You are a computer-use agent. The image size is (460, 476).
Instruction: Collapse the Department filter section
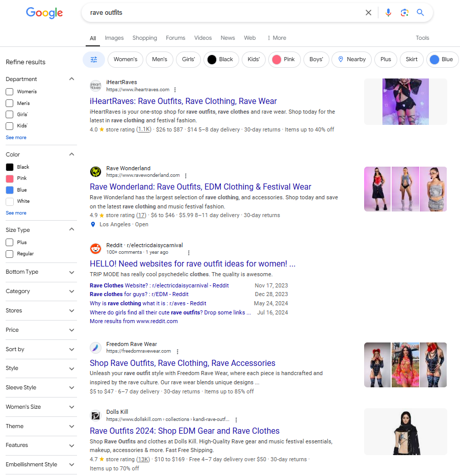point(71,79)
